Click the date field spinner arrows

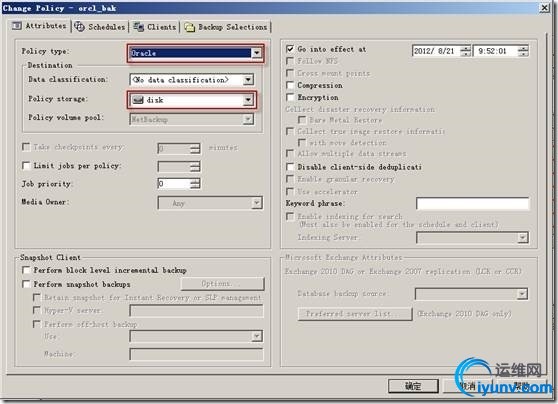466,51
